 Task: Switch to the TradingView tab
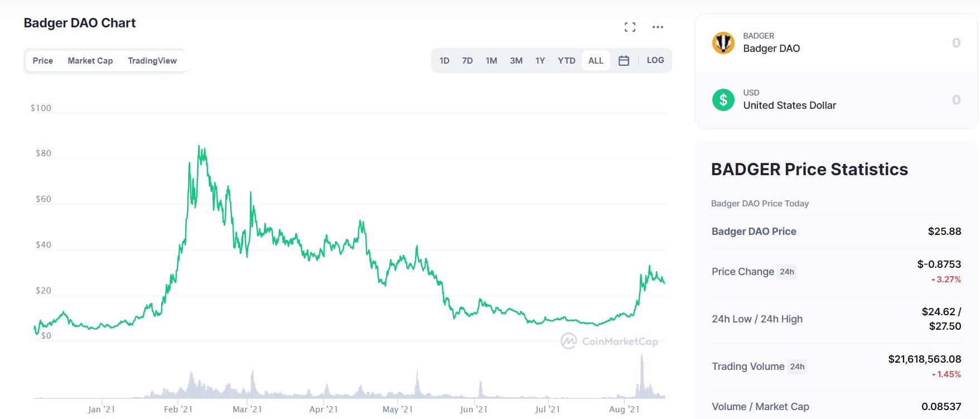pos(152,60)
